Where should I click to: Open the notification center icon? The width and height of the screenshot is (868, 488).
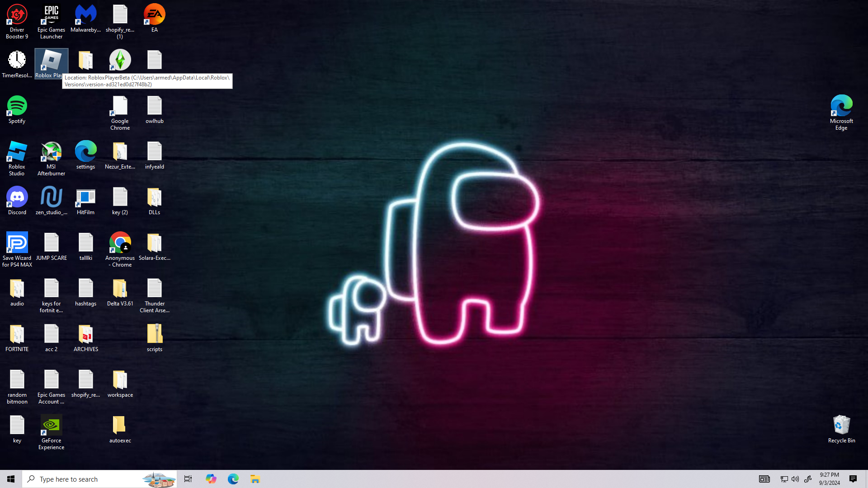[x=853, y=479]
